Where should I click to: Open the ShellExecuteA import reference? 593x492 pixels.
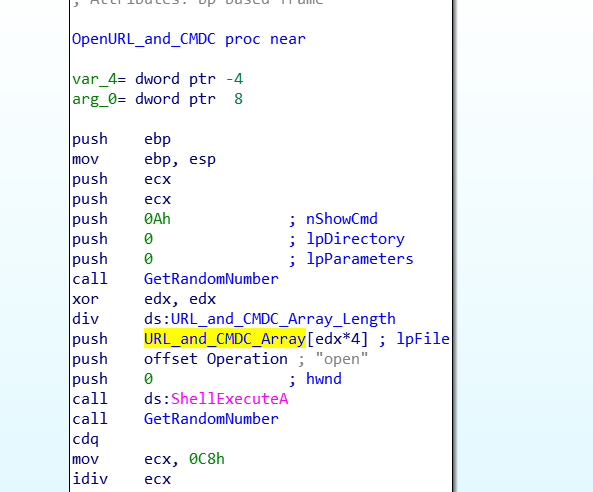pos(230,399)
